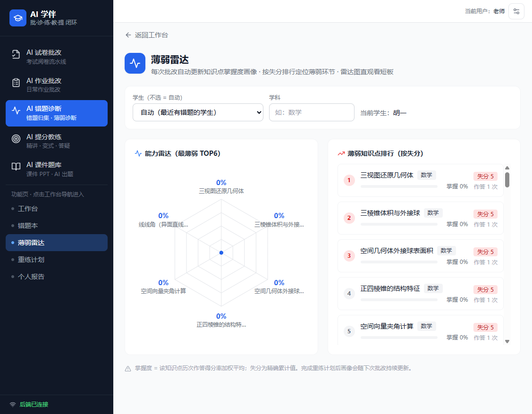Click the 正四棱锥的结构特征 card title
The width and height of the screenshot is (532, 414).
(390, 288)
